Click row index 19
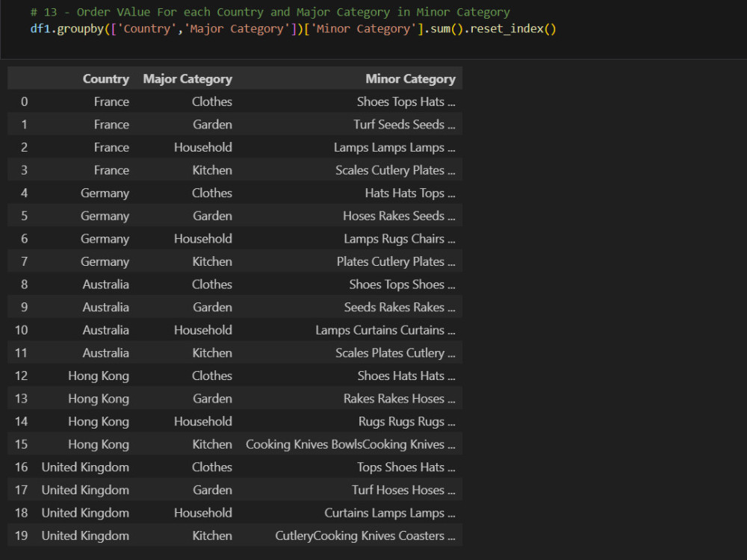 [22, 535]
